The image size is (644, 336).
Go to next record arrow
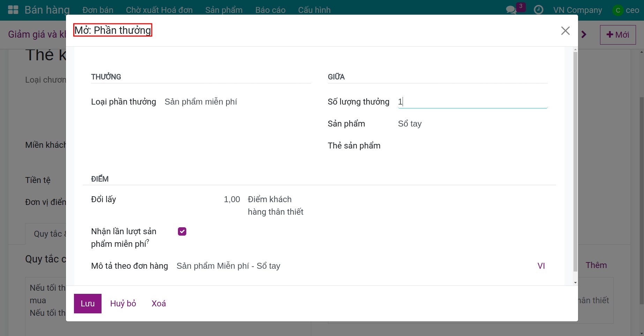tap(584, 35)
